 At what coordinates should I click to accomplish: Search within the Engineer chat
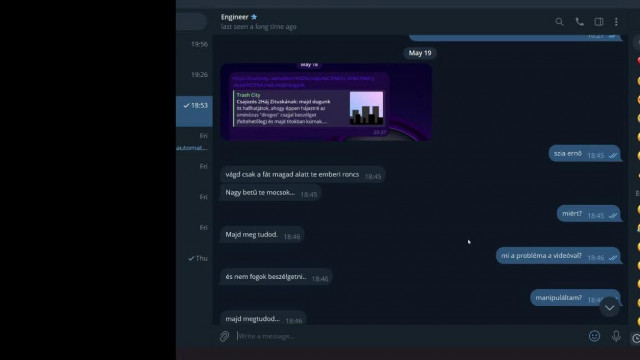tap(559, 22)
